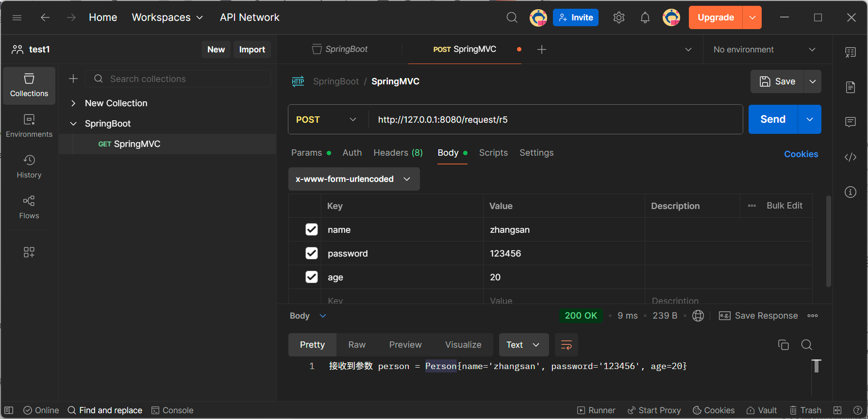This screenshot has width=868, height=419.
Task: Open the Upgrade dropdown arrow
Action: click(752, 17)
